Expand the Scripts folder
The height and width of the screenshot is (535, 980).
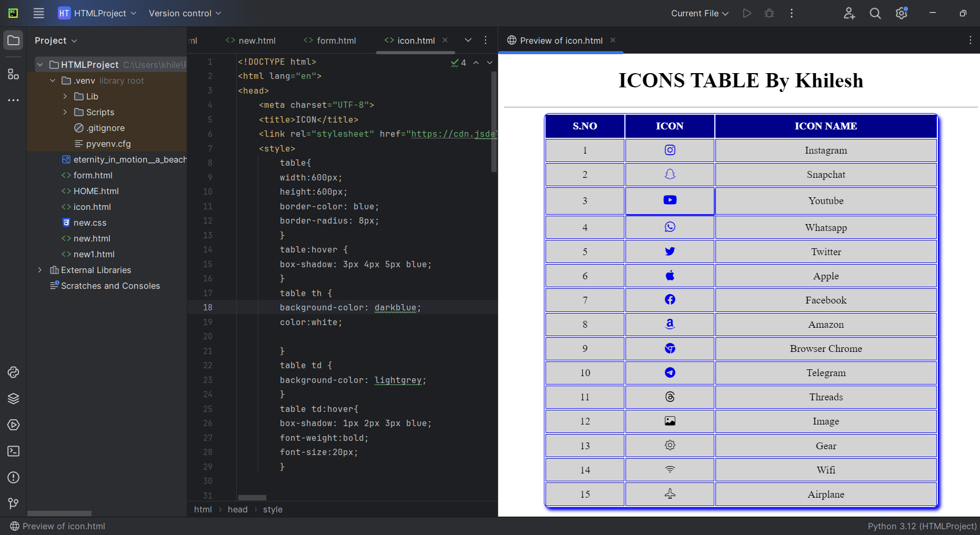click(x=65, y=112)
